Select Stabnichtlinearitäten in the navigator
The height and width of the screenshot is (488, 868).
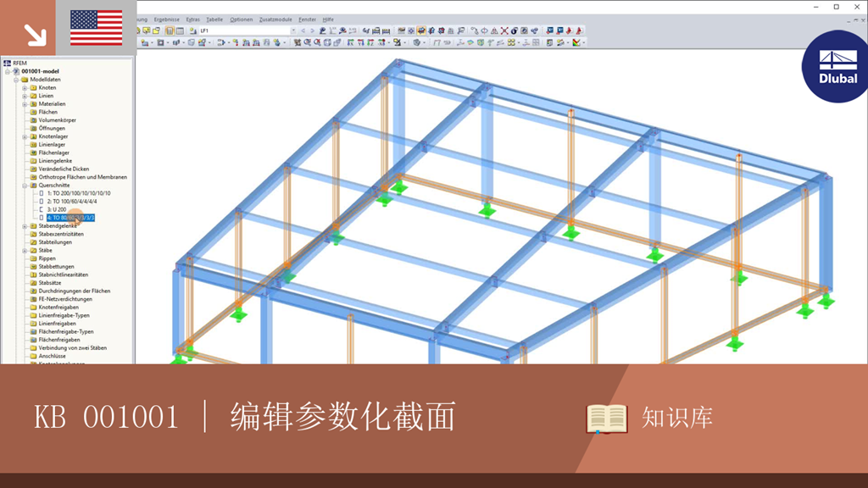tap(63, 275)
